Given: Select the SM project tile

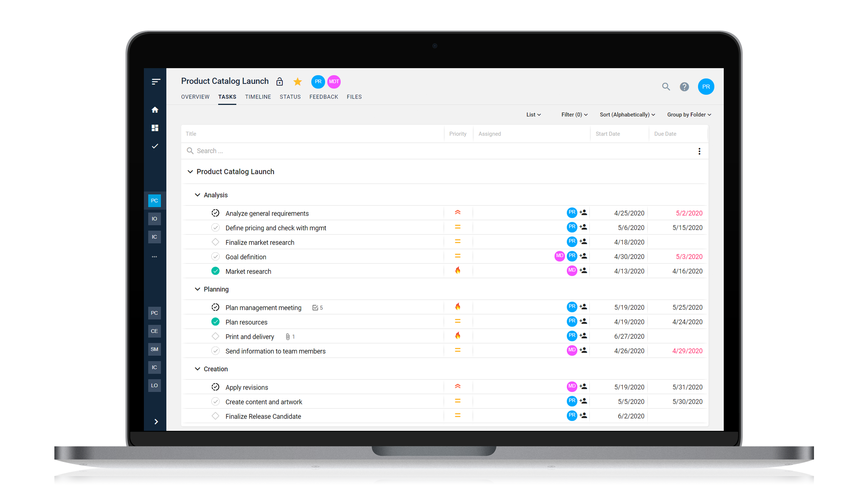Looking at the screenshot, I should click(154, 349).
